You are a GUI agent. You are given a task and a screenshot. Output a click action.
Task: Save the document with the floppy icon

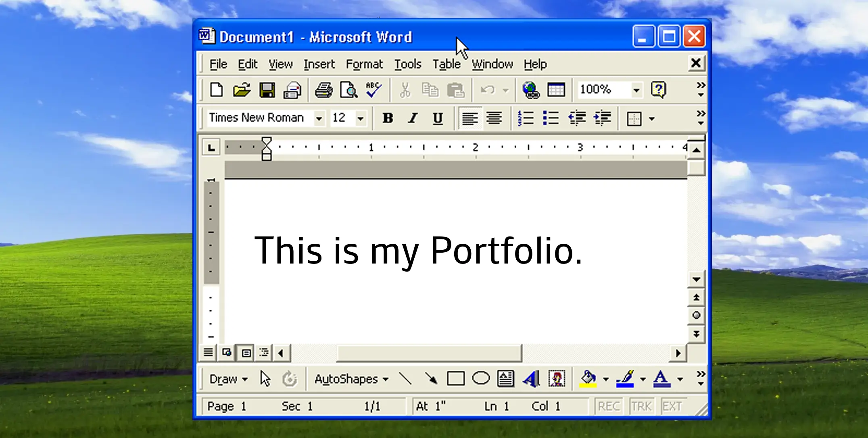coord(267,90)
